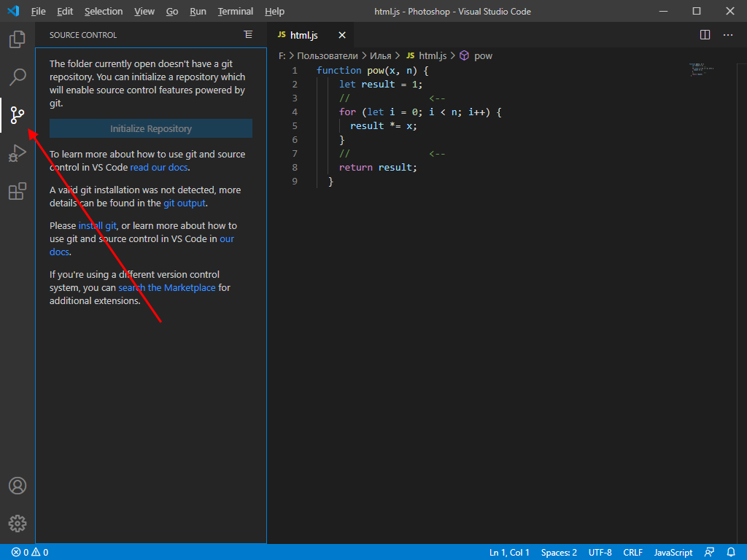Open the Terminal menu
Viewport: 747px width, 560px height.
pyautogui.click(x=235, y=11)
